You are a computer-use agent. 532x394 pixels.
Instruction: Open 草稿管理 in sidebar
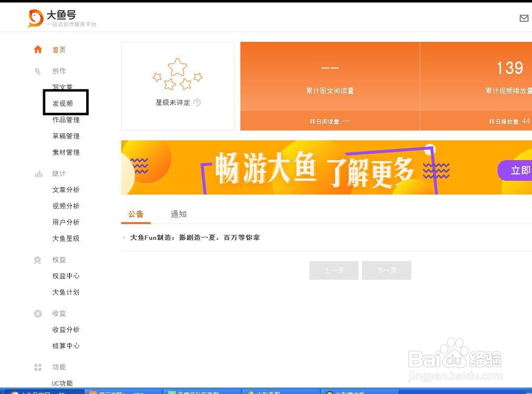pyautogui.click(x=66, y=136)
